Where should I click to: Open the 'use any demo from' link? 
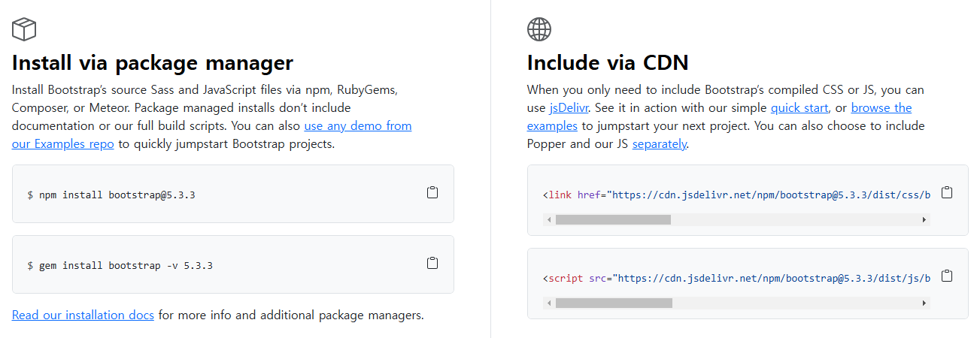click(x=357, y=125)
